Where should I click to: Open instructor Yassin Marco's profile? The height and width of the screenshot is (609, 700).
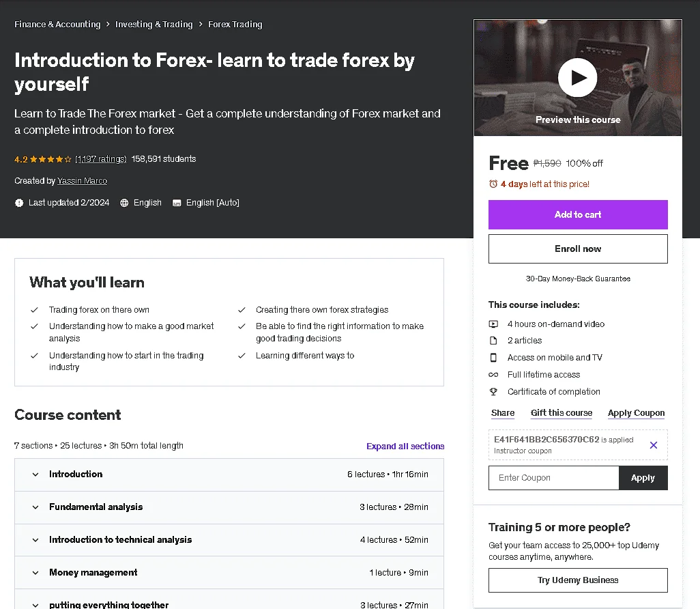pos(82,180)
